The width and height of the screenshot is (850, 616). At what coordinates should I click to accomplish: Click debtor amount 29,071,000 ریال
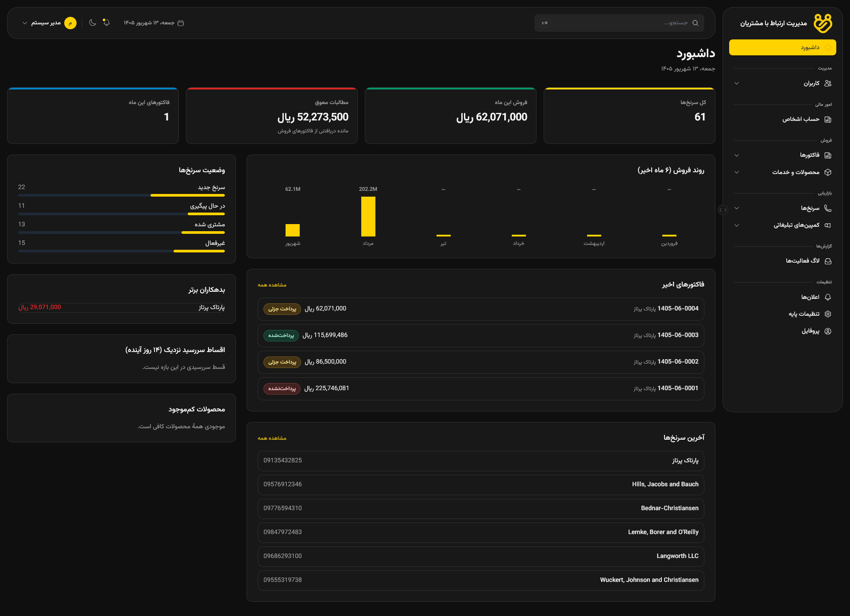point(40,307)
